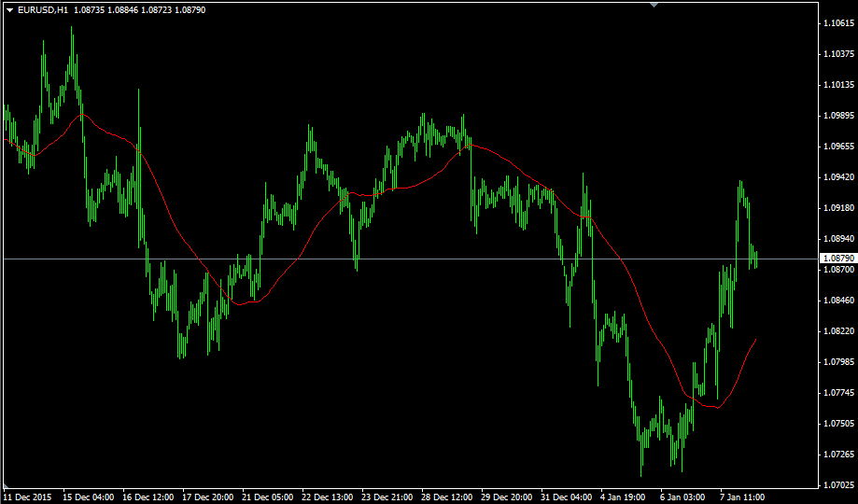Click price axis label 1.07745

point(838,392)
